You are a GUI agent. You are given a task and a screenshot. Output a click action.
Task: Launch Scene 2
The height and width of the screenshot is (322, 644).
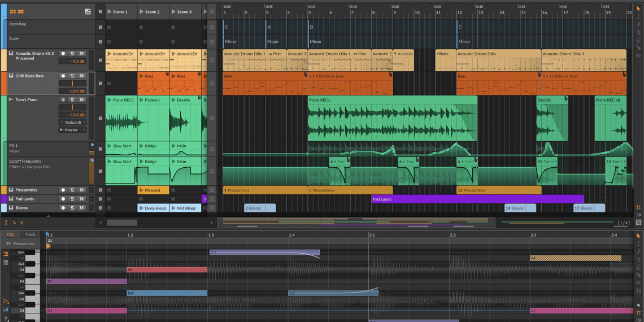pyautogui.click(x=142, y=12)
